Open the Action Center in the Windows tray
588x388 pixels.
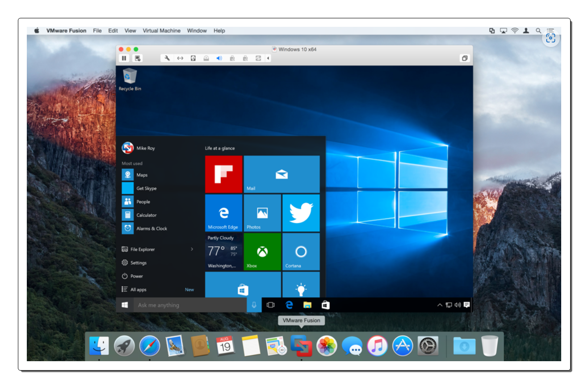pos(466,305)
